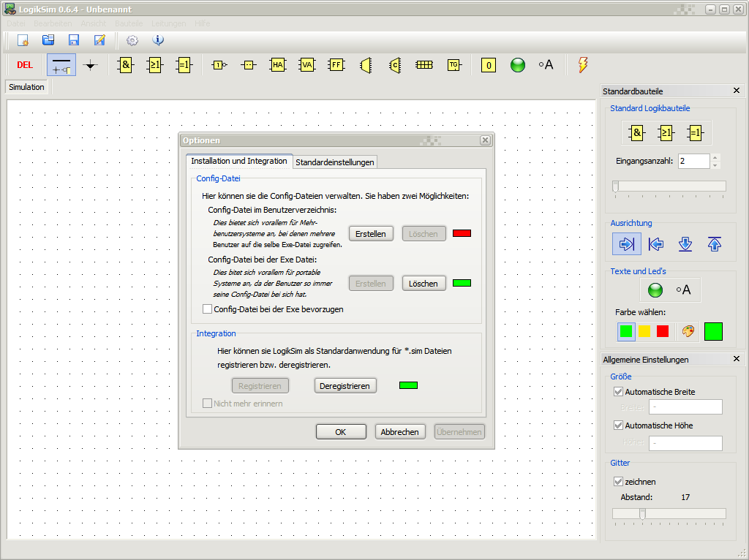Click Löschen for the Exe config file
This screenshot has width=749, height=560.
(x=424, y=284)
